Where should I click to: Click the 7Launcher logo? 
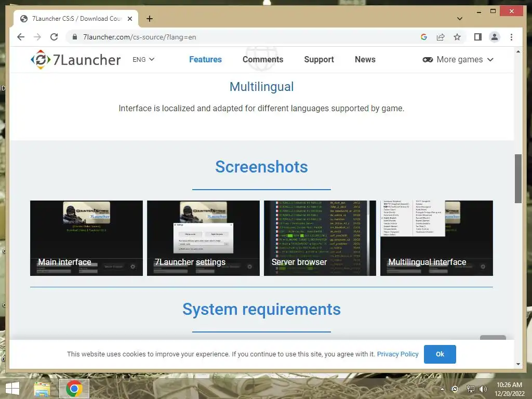click(75, 60)
